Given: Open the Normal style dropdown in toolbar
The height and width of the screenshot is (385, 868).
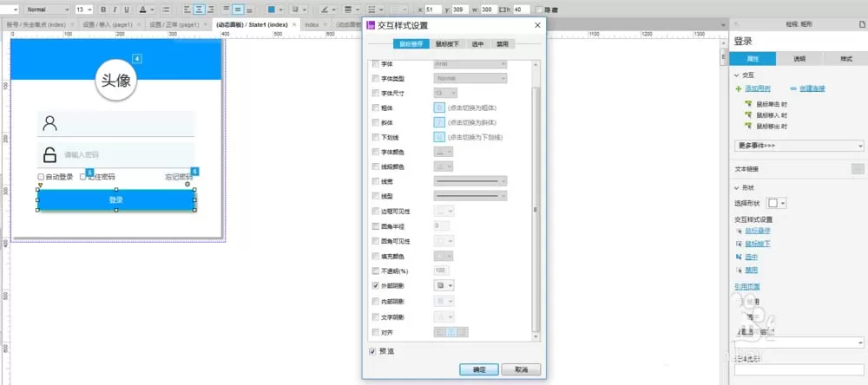Looking at the screenshot, I should coord(47,10).
